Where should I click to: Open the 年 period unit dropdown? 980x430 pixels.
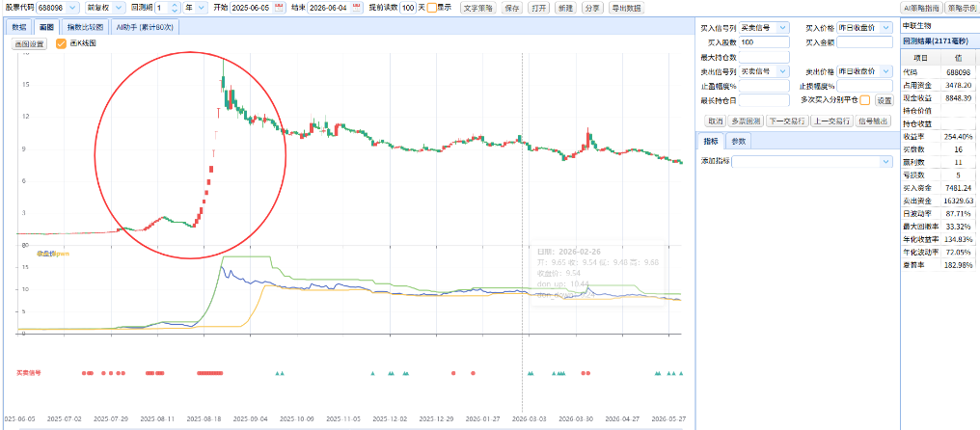pos(202,8)
